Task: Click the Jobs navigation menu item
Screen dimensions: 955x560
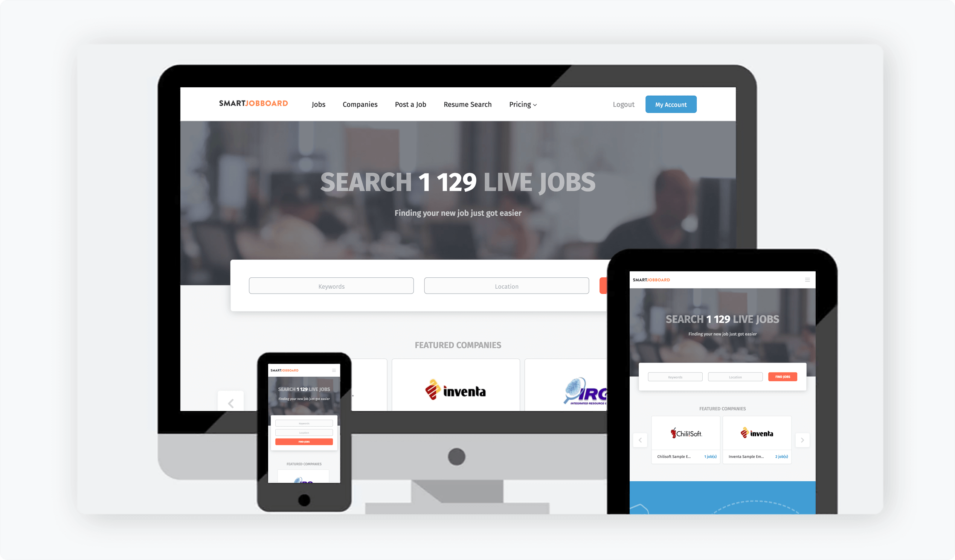Action: [319, 104]
